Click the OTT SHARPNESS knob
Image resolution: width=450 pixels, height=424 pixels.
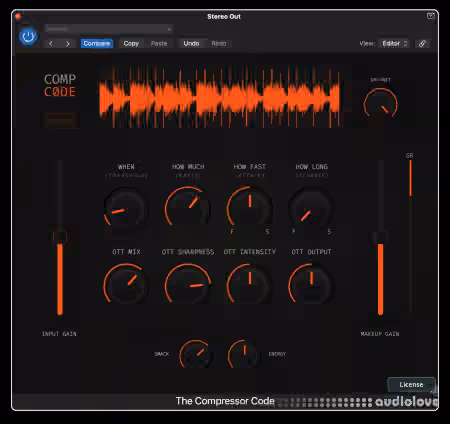coord(188,286)
